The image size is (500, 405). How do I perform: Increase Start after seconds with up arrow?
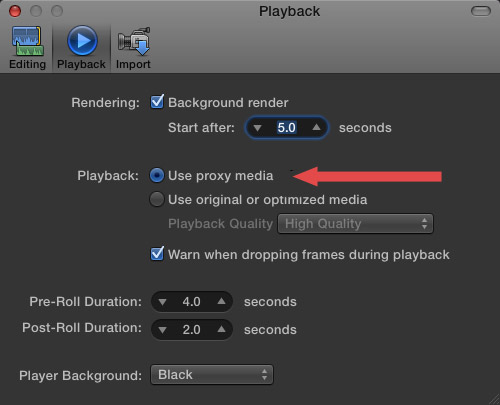pyautogui.click(x=316, y=127)
